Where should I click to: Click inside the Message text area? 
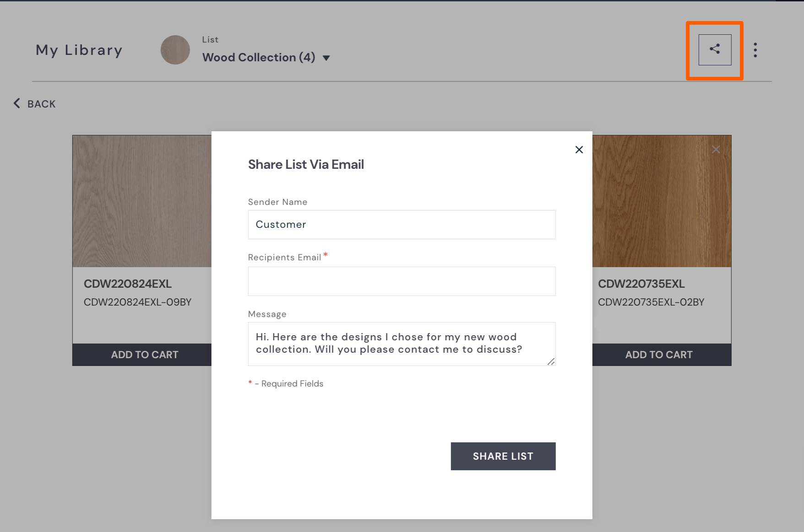pyautogui.click(x=402, y=344)
